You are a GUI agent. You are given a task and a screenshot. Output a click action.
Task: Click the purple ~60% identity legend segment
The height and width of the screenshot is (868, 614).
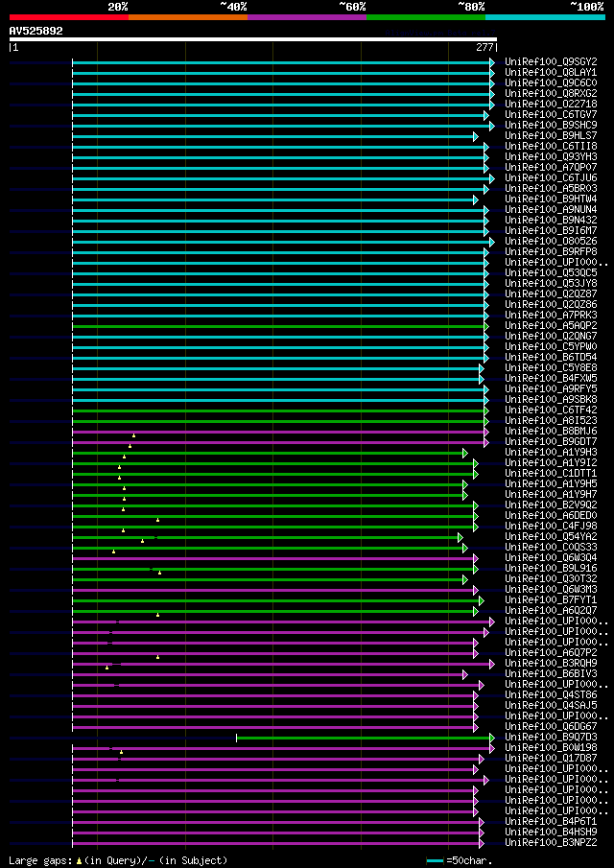tap(307, 17)
